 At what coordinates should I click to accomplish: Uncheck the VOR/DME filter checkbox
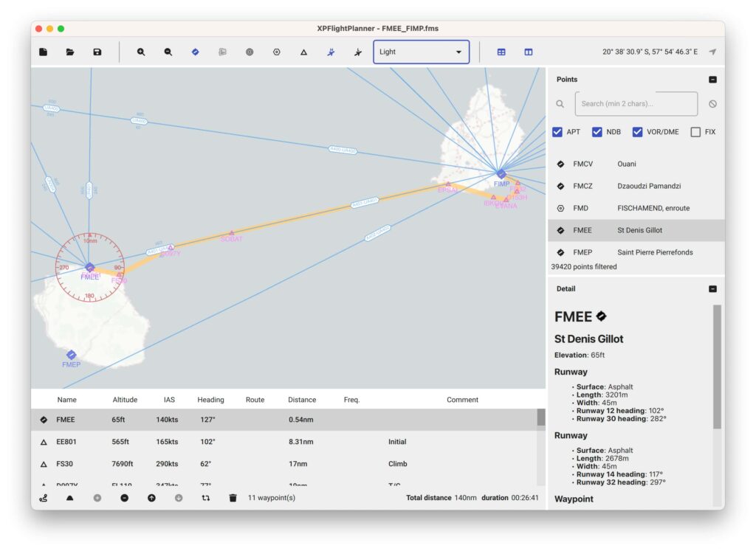[637, 132]
